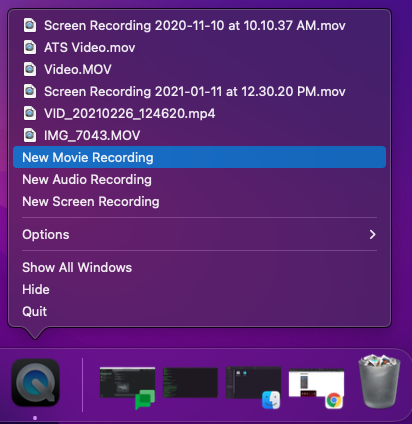Image resolution: width=412 pixels, height=424 pixels.
Task: Expand the Options submenu
Action: tap(199, 235)
